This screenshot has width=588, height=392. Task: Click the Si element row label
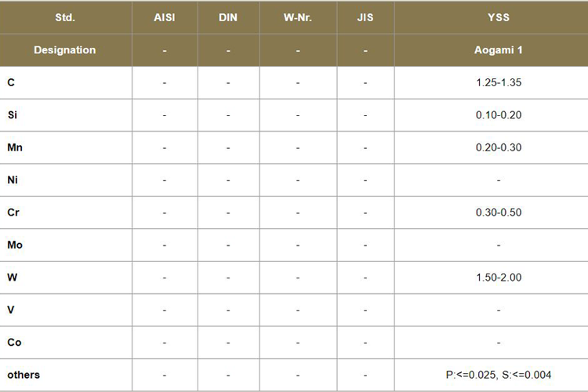click(13, 115)
